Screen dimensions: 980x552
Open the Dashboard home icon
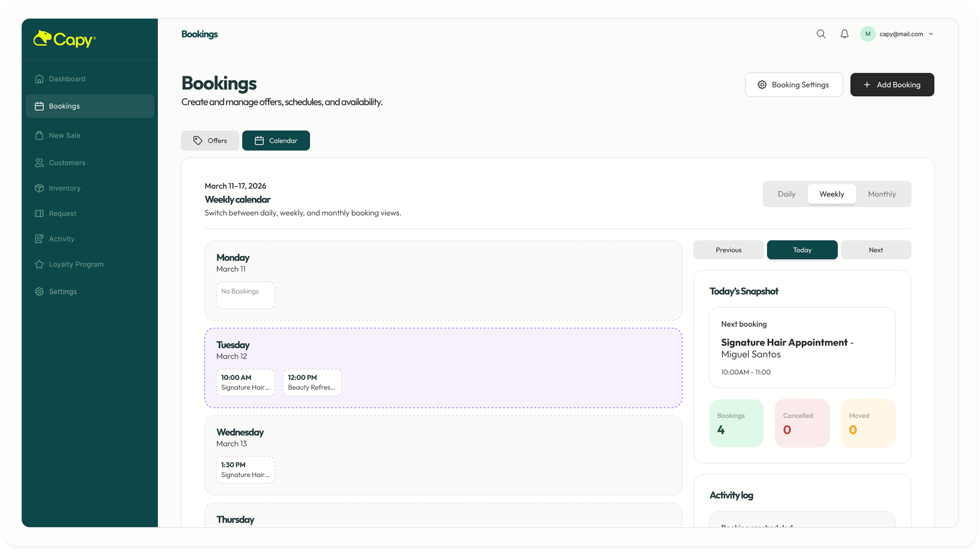pos(39,79)
